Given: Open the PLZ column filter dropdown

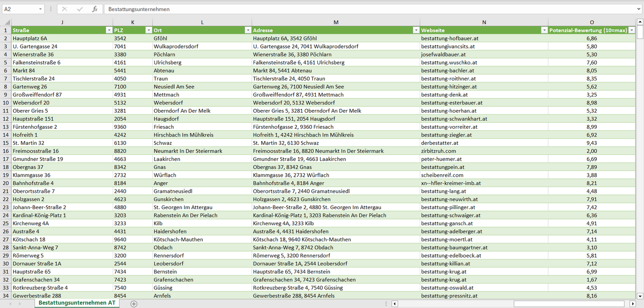Looking at the screenshot, I should pyautogui.click(x=148, y=30).
